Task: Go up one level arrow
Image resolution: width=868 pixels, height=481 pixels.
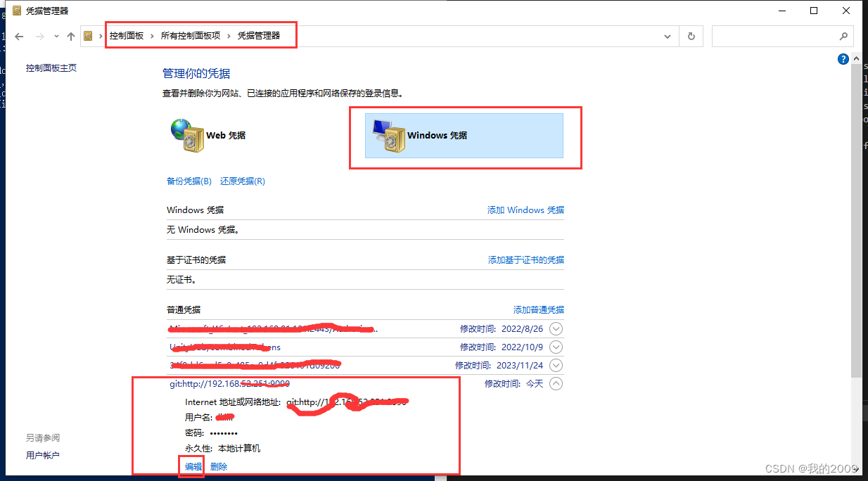Action: pyautogui.click(x=71, y=36)
